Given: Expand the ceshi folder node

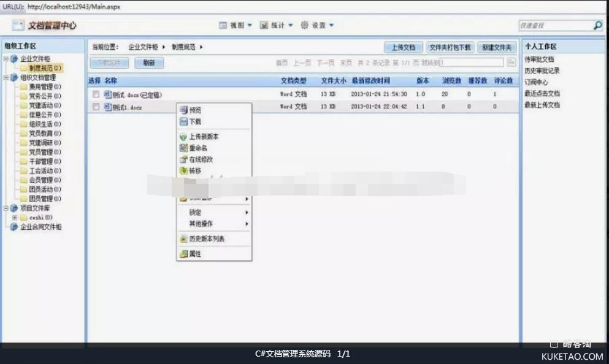Looking at the screenshot, I should point(15,218).
